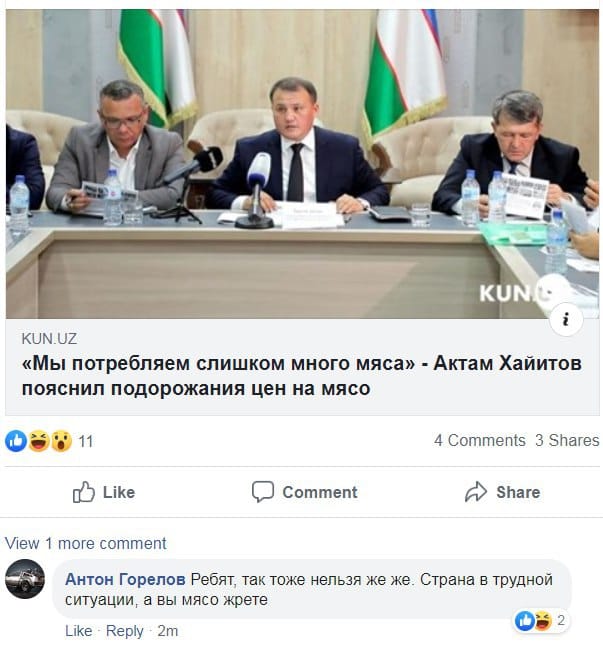603x650 pixels.
Task: Click the KUN.UZ source link
Action: tap(49, 339)
